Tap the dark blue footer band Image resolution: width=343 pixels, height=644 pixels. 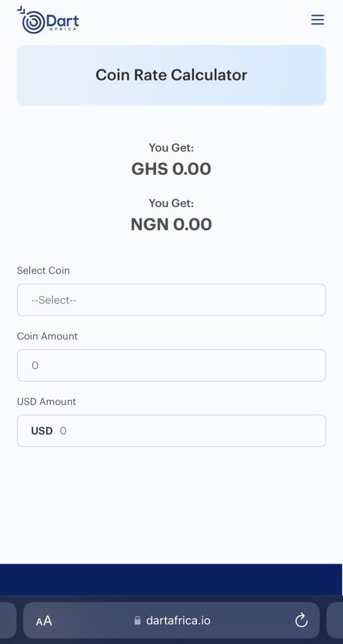point(171,579)
